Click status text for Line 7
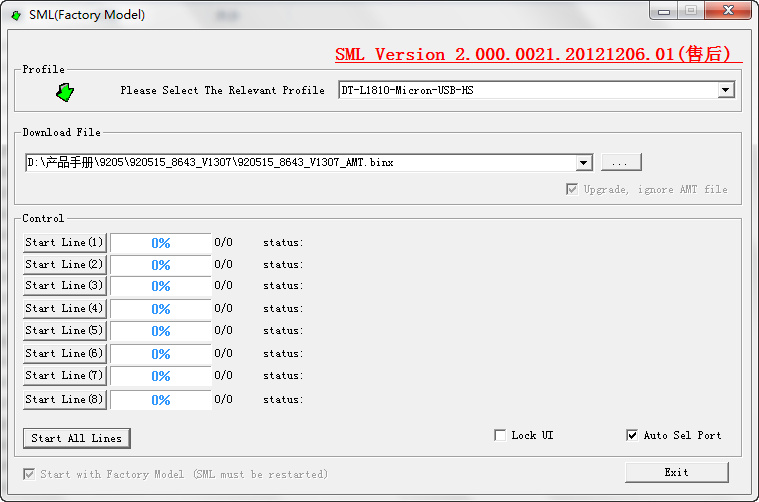 283,376
